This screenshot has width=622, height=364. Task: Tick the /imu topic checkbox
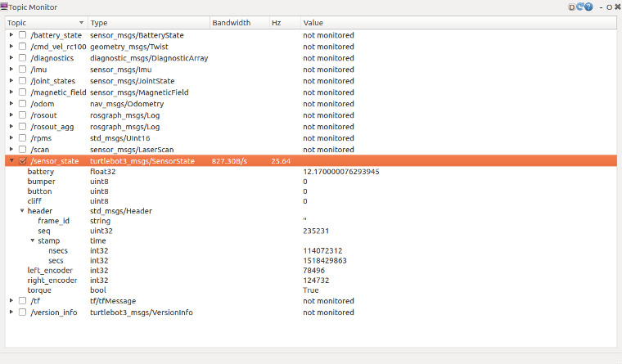point(23,70)
